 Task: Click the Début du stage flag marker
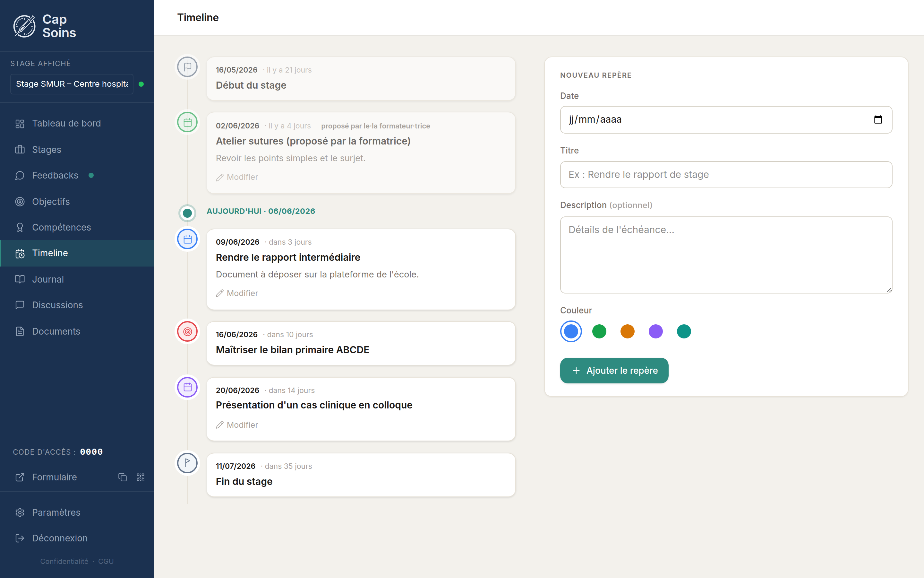point(187,67)
